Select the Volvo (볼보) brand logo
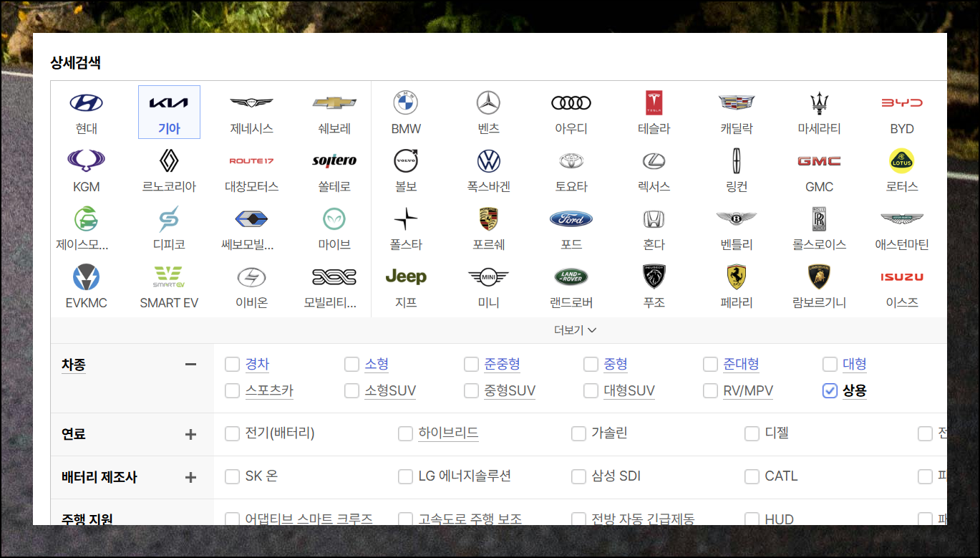The width and height of the screenshot is (980, 558). click(406, 160)
